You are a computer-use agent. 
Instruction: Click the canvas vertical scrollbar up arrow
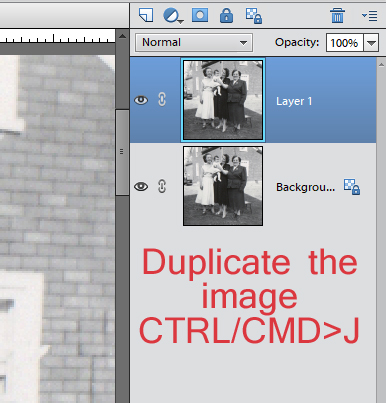tap(122, 36)
